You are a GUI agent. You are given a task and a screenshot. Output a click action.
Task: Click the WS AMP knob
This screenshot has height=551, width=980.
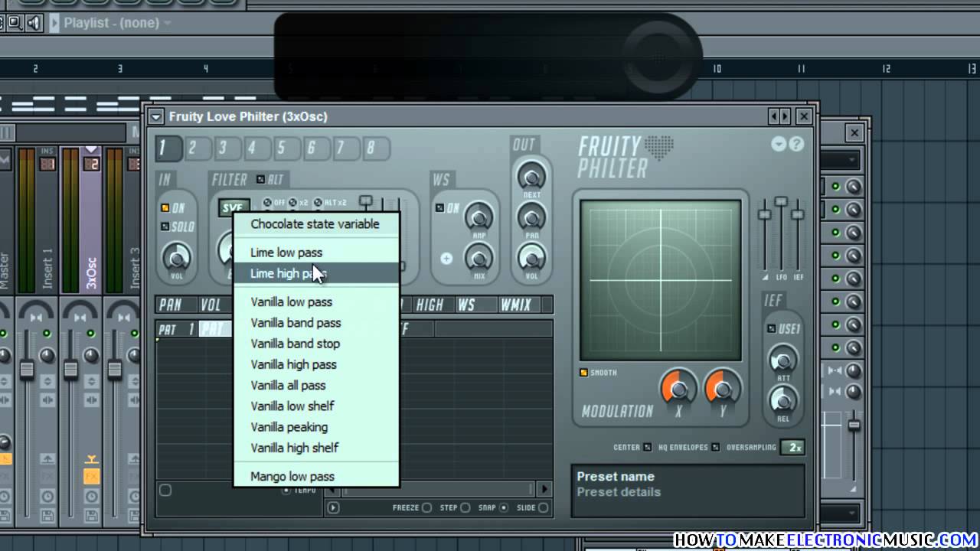click(479, 217)
